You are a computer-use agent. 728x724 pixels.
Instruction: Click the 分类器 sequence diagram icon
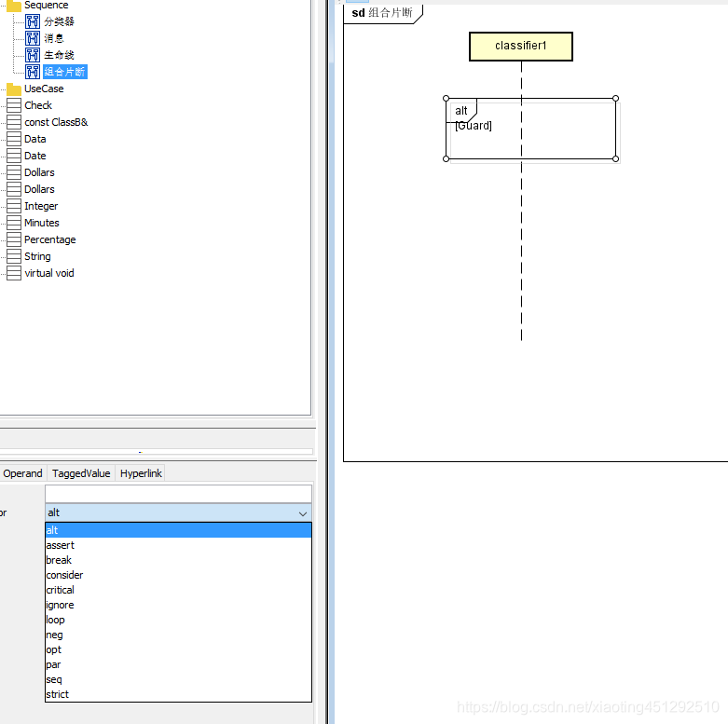33,21
